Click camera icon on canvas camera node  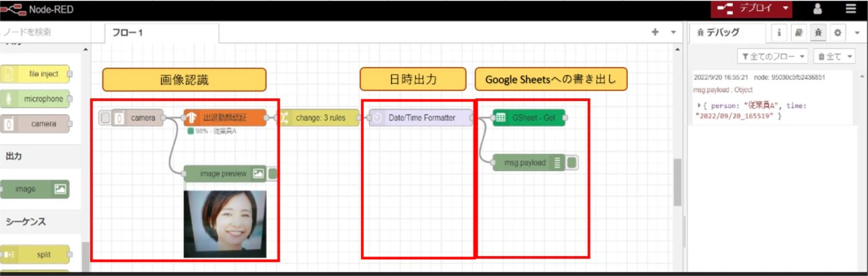click(119, 118)
